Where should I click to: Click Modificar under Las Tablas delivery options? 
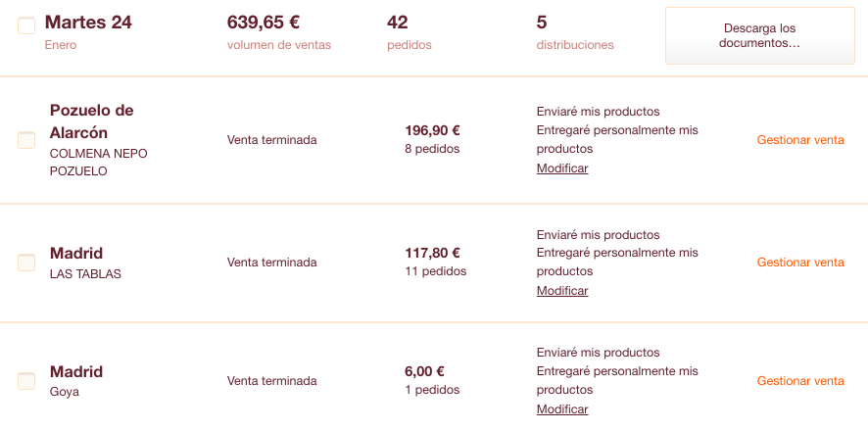coord(562,291)
